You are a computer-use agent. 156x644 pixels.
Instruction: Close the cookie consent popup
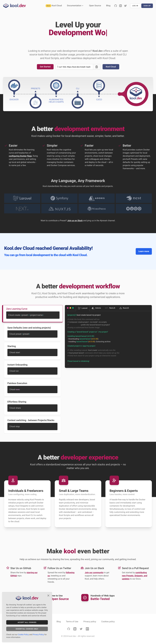coord(48,596)
